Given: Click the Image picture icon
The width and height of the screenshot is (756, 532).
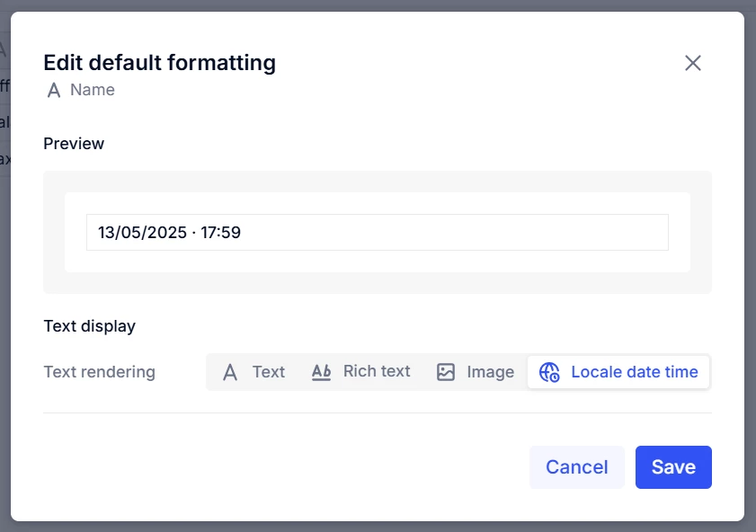Looking at the screenshot, I should pyautogui.click(x=446, y=372).
